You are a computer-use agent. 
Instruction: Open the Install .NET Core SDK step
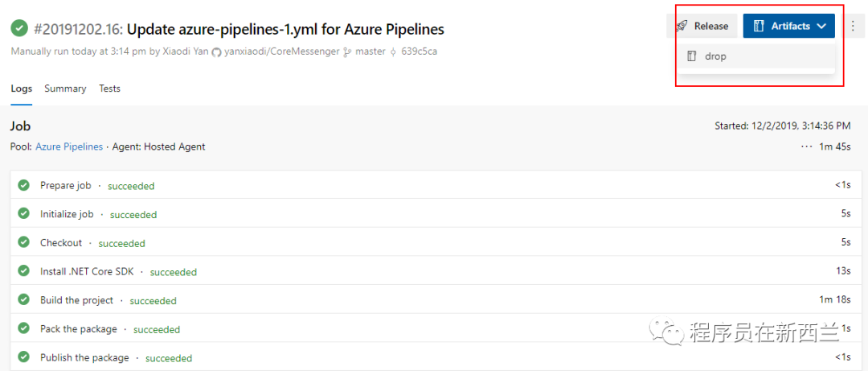(434, 271)
